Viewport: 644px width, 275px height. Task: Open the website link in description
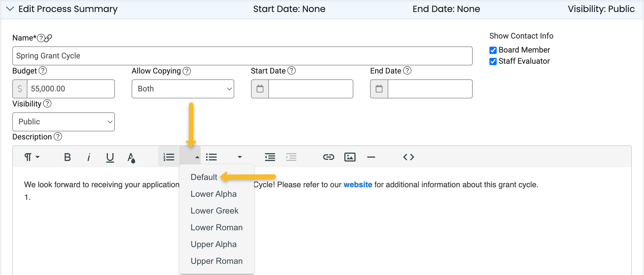357,185
